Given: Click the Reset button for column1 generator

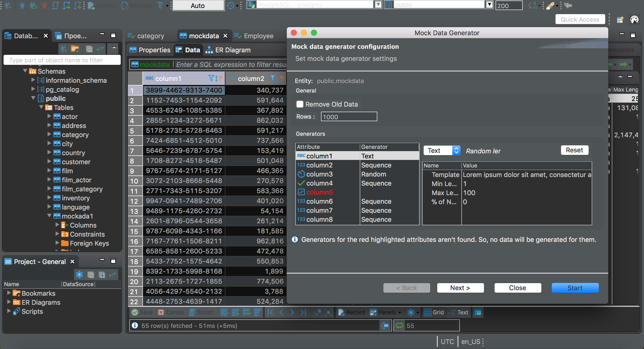Looking at the screenshot, I should pos(574,150).
